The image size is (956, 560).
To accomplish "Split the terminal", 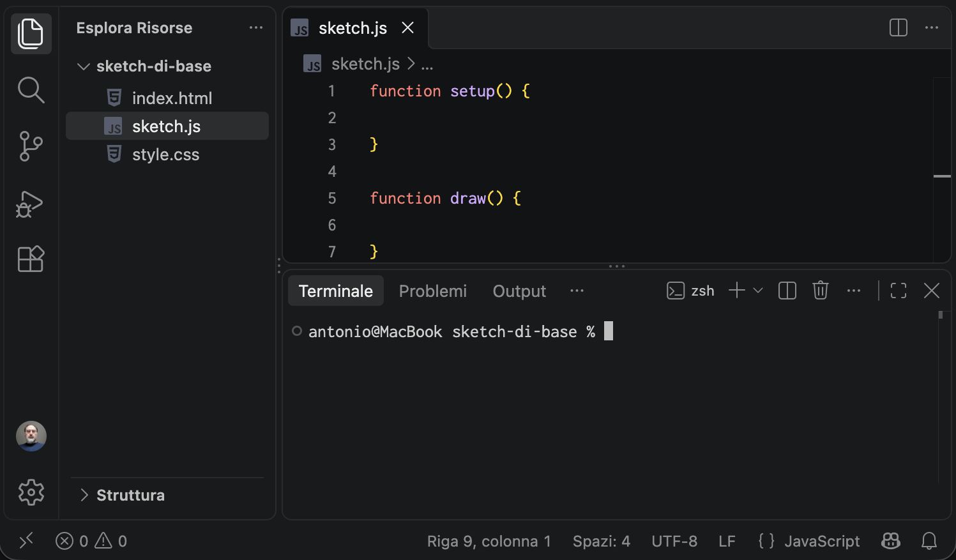I will pyautogui.click(x=787, y=291).
